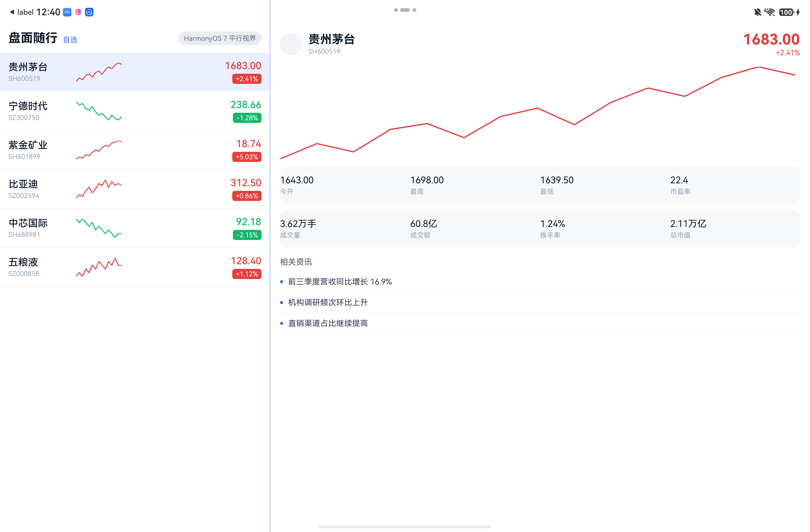The image size is (810, 532).
Task: Tap the Wi-Fi signal icon
Action: point(770,12)
